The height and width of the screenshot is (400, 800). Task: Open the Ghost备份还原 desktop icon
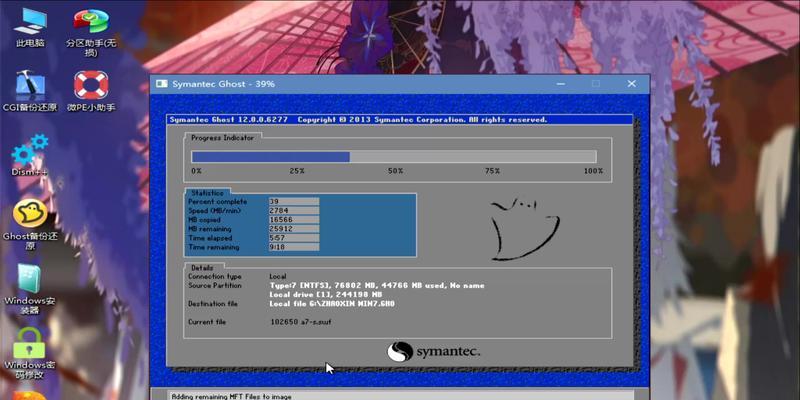(30, 224)
